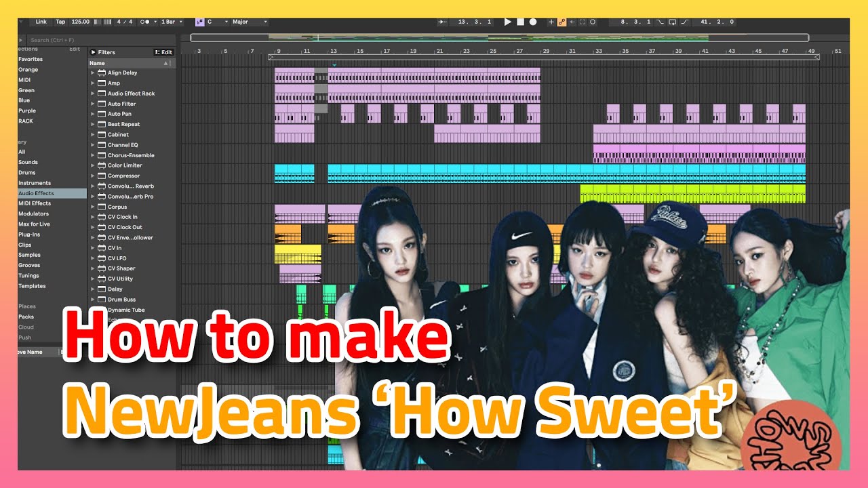Click the Compressor device icon

[102, 176]
